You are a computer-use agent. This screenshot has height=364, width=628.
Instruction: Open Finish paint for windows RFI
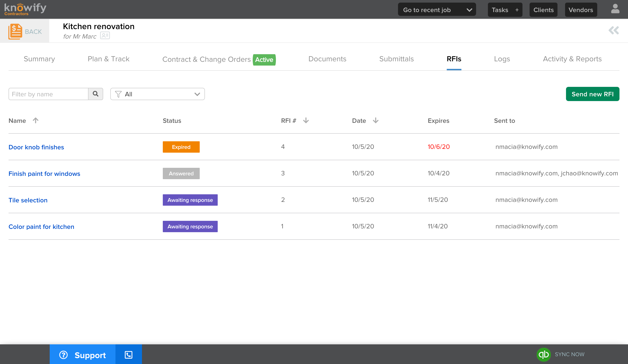click(x=44, y=173)
